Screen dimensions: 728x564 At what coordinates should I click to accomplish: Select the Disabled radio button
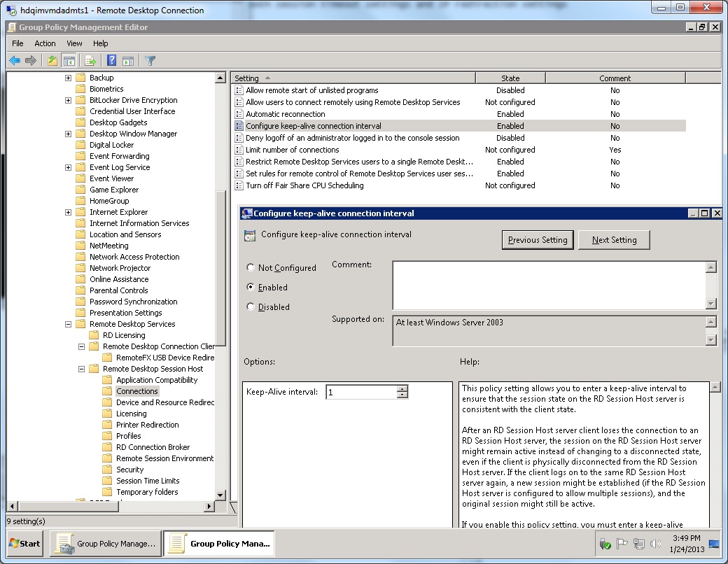(251, 306)
